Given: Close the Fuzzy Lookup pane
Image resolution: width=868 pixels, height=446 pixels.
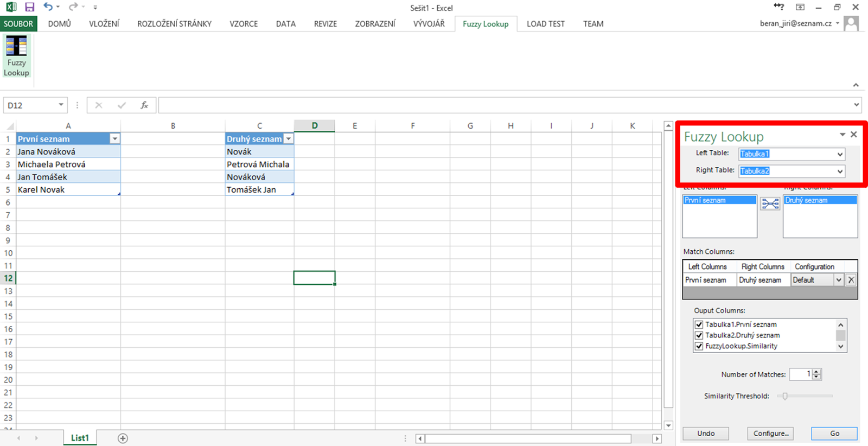Looking at the screenshot, I should (854, 135).
